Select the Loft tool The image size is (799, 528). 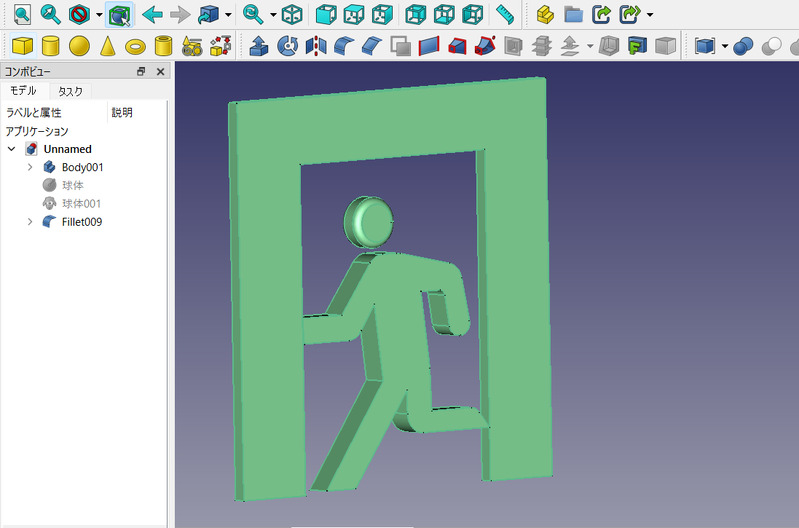tap(457, 46)
